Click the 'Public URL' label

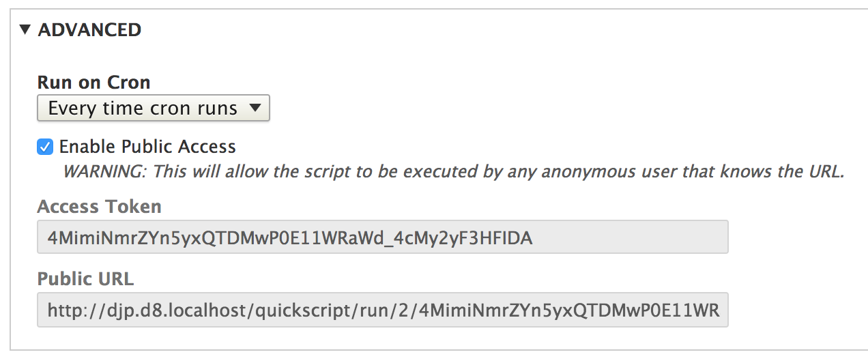[x=85, y=278]
